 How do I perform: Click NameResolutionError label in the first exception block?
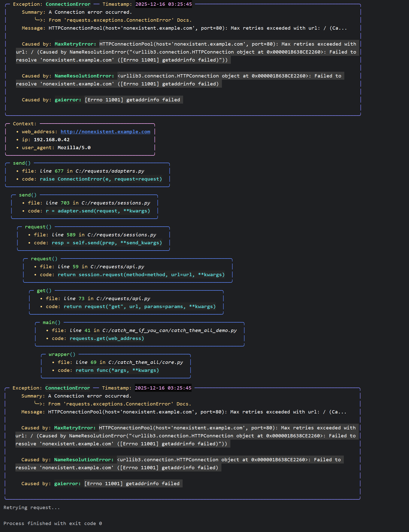point(84,76)
